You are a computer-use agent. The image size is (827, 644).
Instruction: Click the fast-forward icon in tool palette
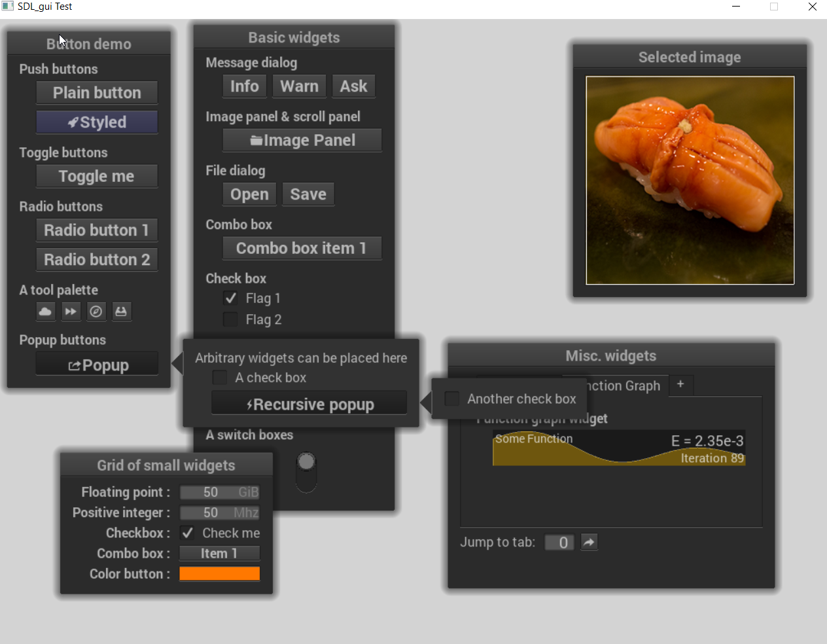point(71,312)
